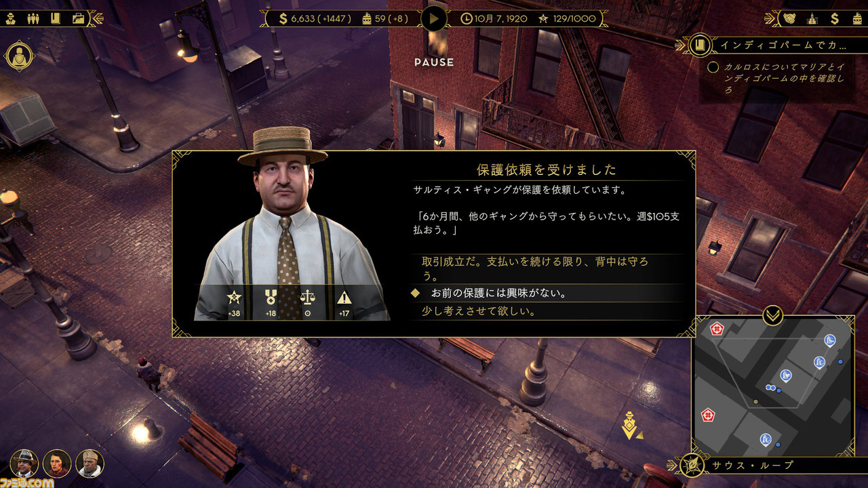This screenshot has height=488, width=868.
Task: Click the round bodyguard portrait badge in the top-left
Action: tap(20, 56)
